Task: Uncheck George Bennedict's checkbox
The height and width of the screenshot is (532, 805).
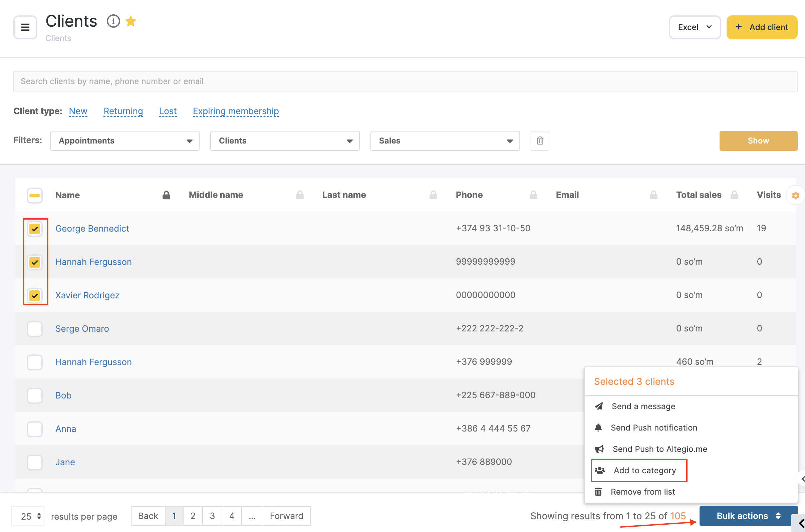Action: click(x=35, y=229)
